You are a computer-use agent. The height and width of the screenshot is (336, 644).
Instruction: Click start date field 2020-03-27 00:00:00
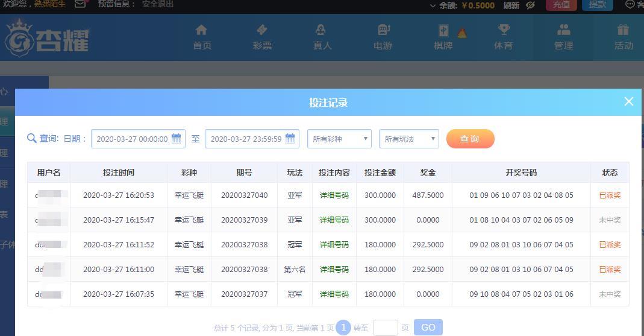138,139
